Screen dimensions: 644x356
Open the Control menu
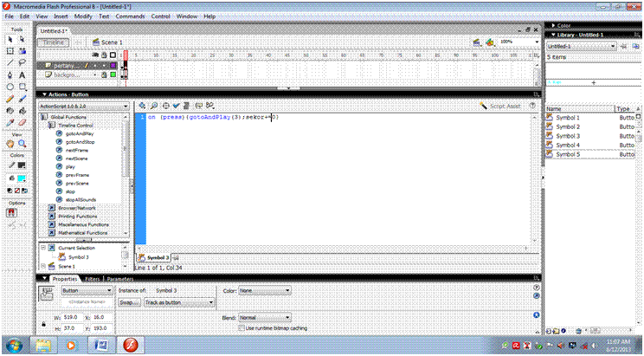(x=161, y=16)
